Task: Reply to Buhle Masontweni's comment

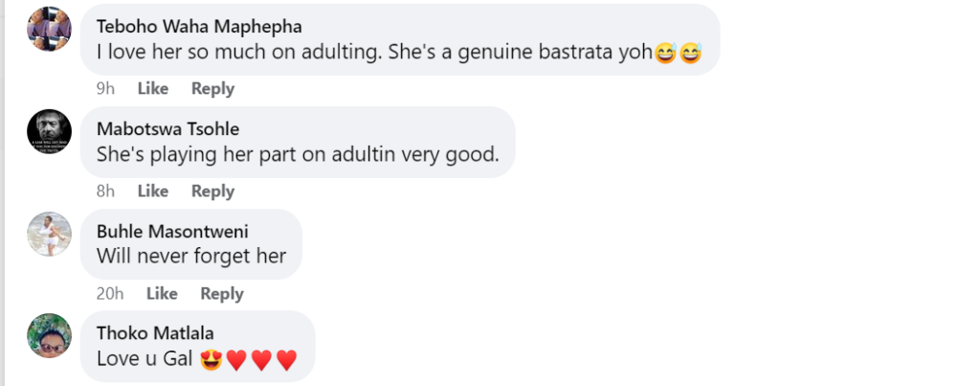Action: tap(222, 293)
